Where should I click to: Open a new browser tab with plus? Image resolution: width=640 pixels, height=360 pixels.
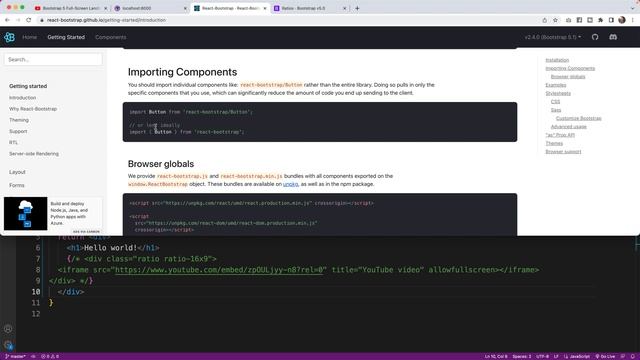click(357, 8)
